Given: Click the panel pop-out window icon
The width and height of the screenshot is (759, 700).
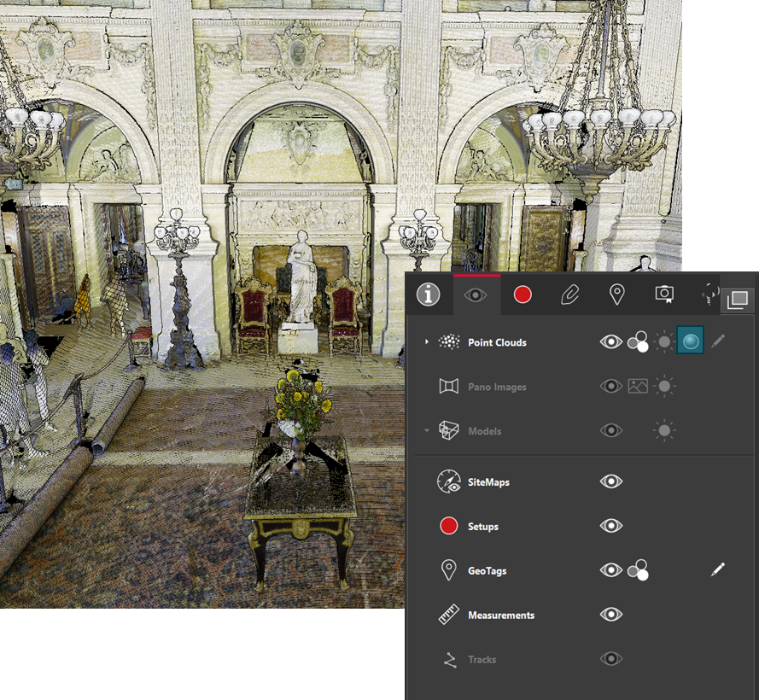Looking at the screenshot, I should pyautogui.click(x=738, y=300).
